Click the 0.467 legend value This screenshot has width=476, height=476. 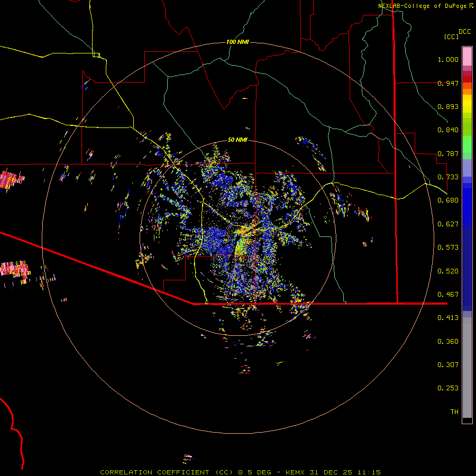[448, 295]
